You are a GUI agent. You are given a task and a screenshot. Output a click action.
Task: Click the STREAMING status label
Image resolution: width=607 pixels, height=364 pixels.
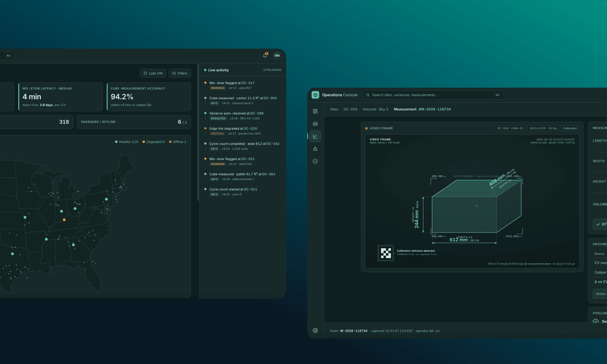click(x=272, y=70)
